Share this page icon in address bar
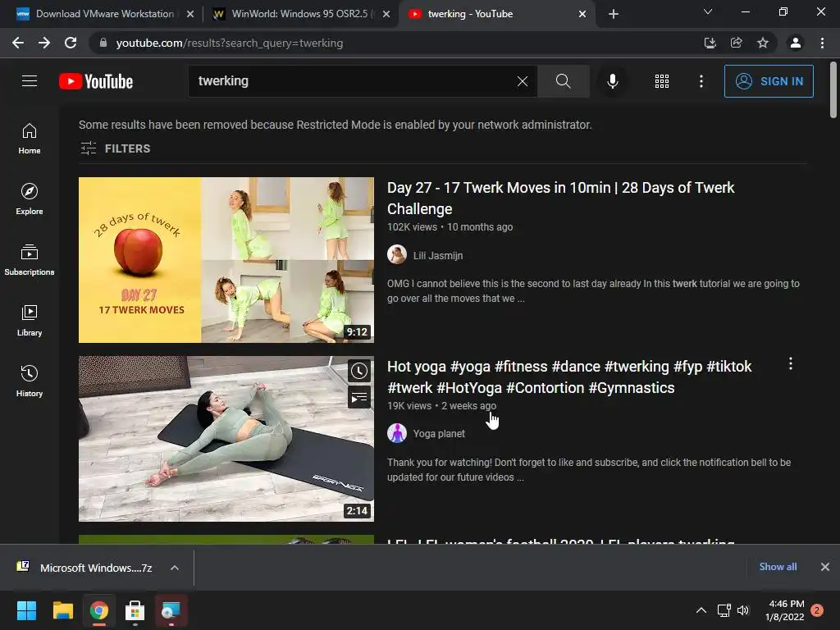The height and width of the screenshot is (630, 840). 736,43
